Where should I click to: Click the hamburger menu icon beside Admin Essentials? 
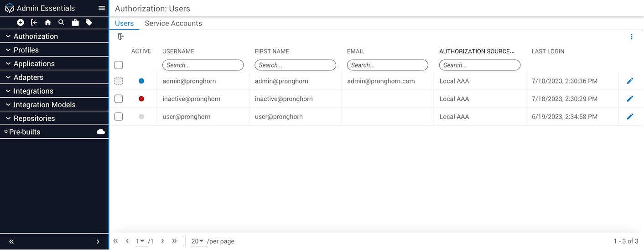102,8
